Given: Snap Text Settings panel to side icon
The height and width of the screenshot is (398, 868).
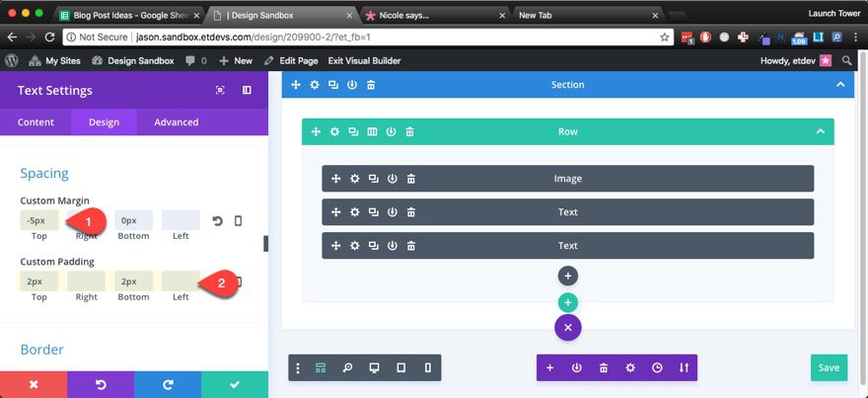Looking at the screenshot, I should coord(247,90).
